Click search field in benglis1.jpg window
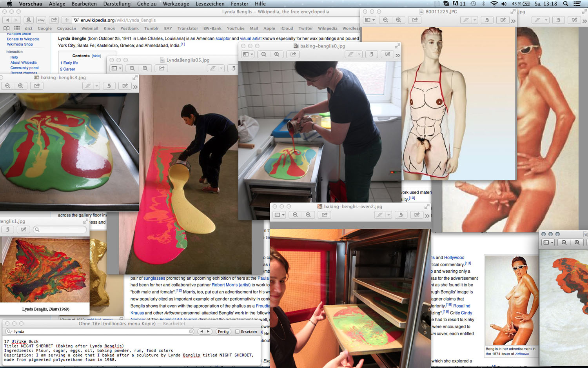The height and width of the screenshot is (368, 588). point(60,230)
